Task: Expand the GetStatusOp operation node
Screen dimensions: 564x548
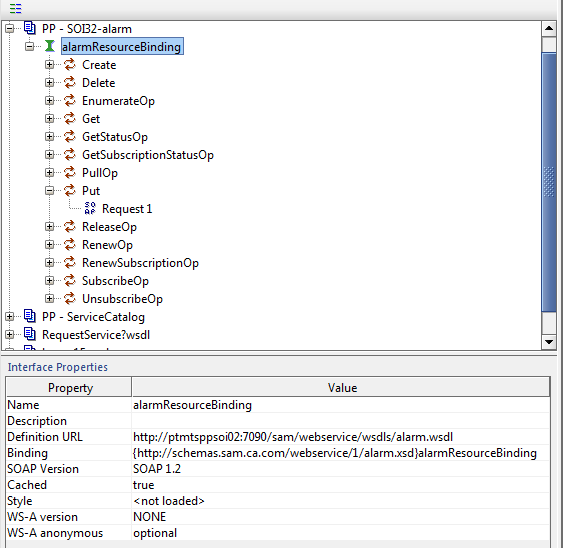Action: (50, 136)
